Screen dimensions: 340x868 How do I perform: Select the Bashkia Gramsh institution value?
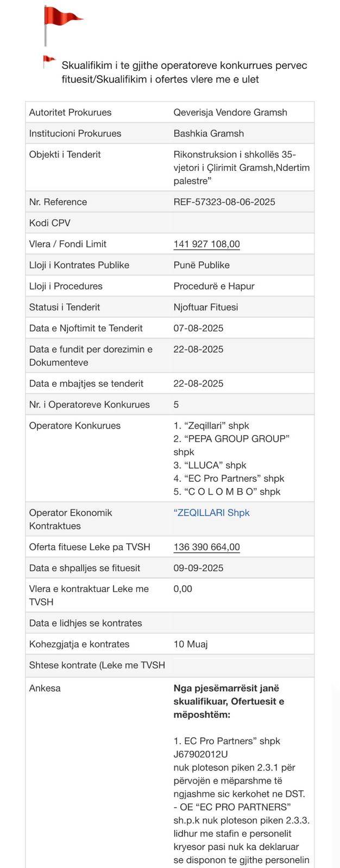click(x=209, y=133)
